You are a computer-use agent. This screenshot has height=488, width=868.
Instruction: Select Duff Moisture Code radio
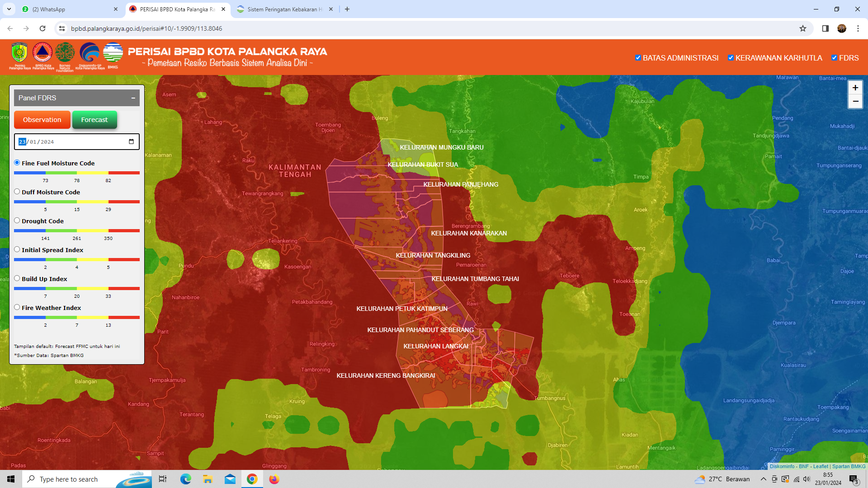click(17, 192)
